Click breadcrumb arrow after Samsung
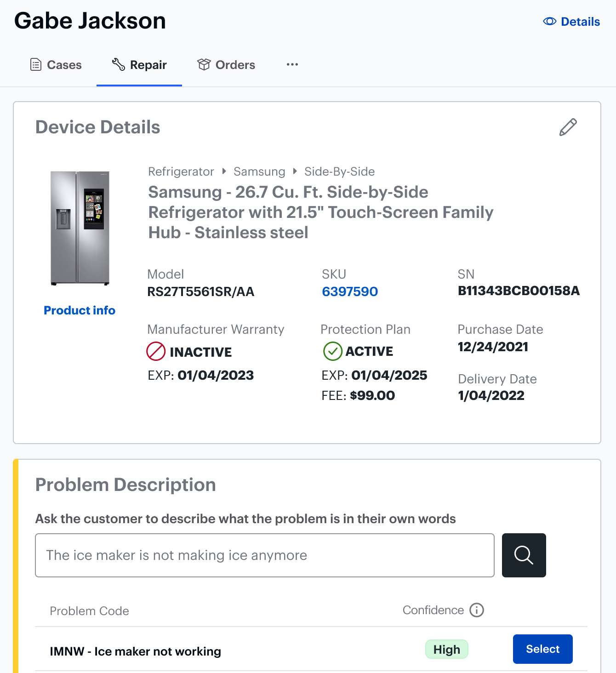This screenshot has height=673, width=616. [295, 171]
